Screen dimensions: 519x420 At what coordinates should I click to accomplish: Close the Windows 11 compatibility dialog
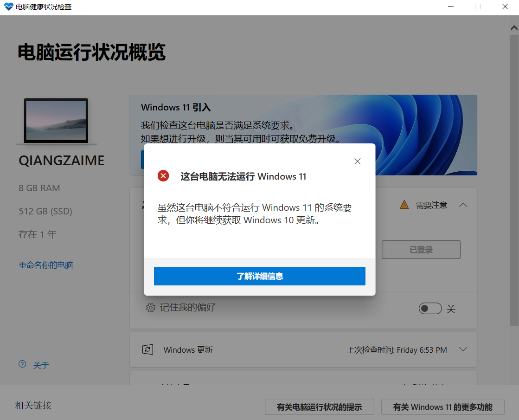tap(357, 162)
